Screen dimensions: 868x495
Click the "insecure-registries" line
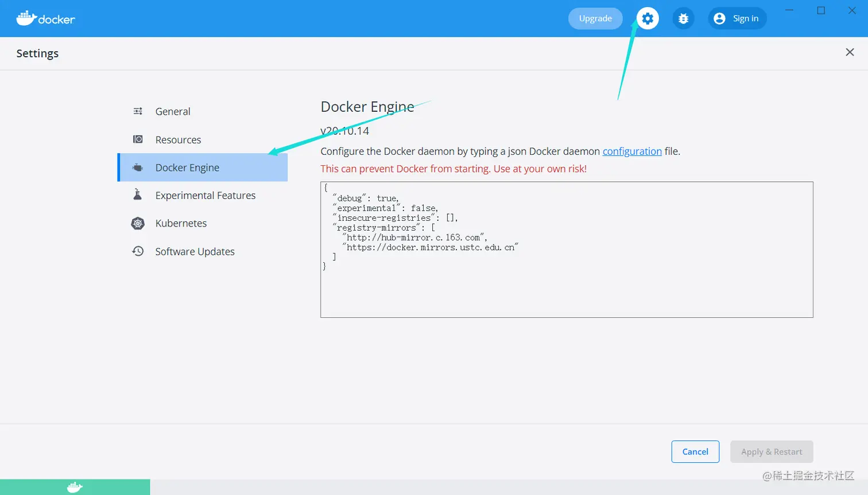pos(395,218)
